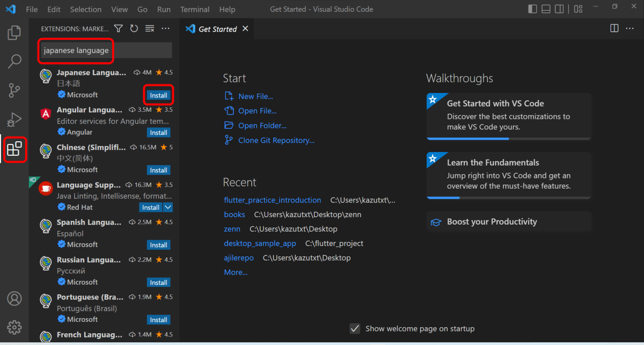Install Language Support for Java by Red Hat
Screen dimensions: 644x345
151,207
